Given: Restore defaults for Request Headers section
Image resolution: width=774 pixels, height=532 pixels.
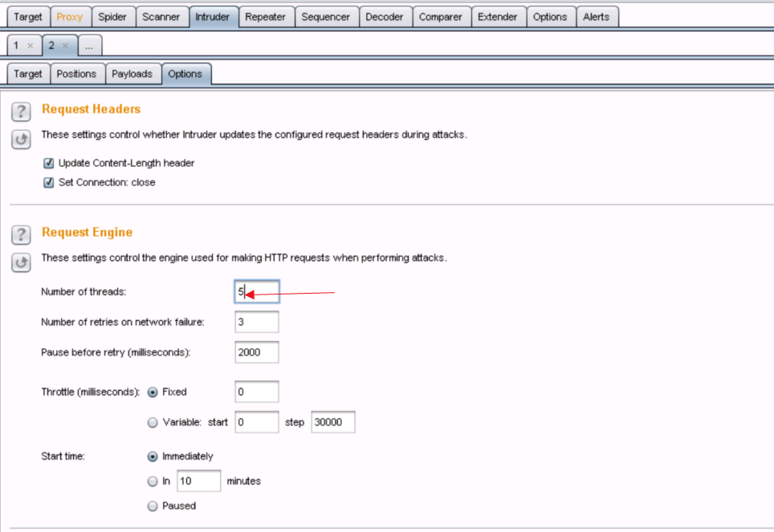Looking at the screenshot, I should pos(21,139).
